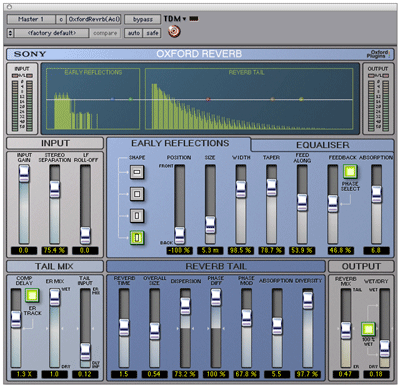Click the Position value -100 %
This screenshot has width=400, height=387.
[x=179, y=250]
